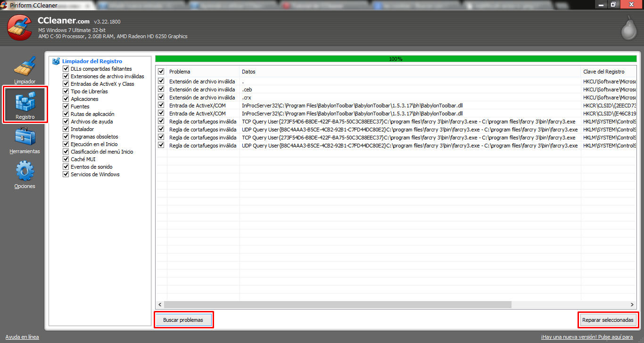The height and width of the screenshot is (343, 644).
Task: Click the Opciones label in the sidebar
Action: click(x=25, y=187)
